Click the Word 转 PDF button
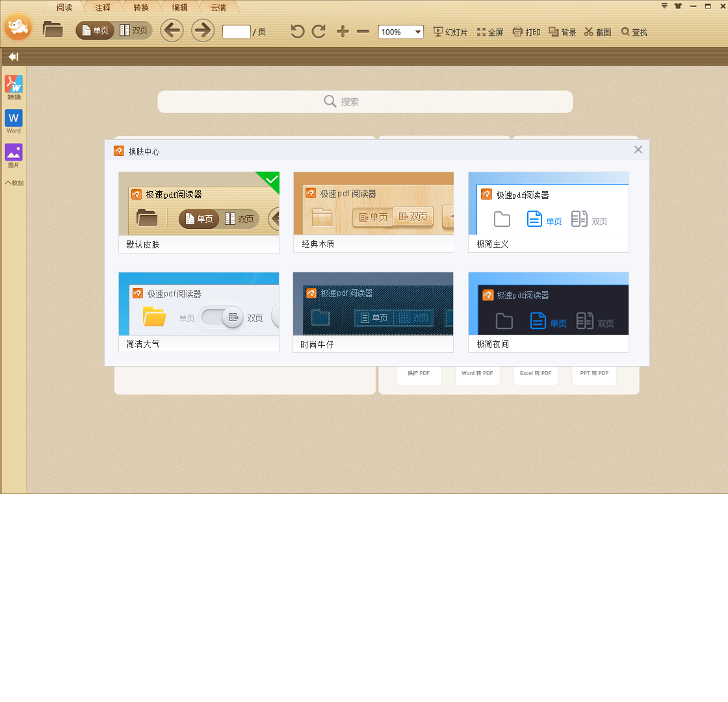 click(x=477, y=375)
